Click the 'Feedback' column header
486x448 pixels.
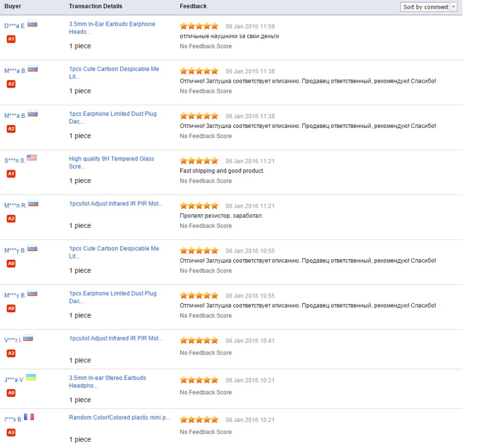coord(193,6)
